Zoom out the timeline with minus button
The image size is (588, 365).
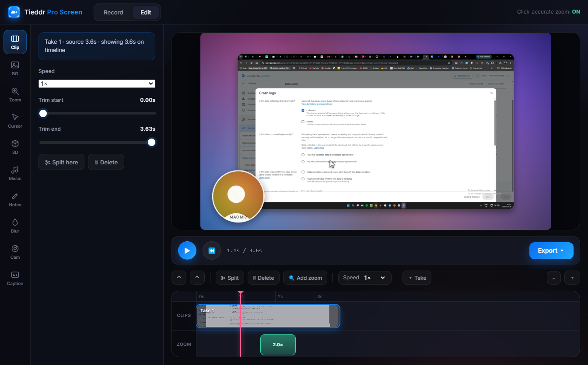point(554,278)
